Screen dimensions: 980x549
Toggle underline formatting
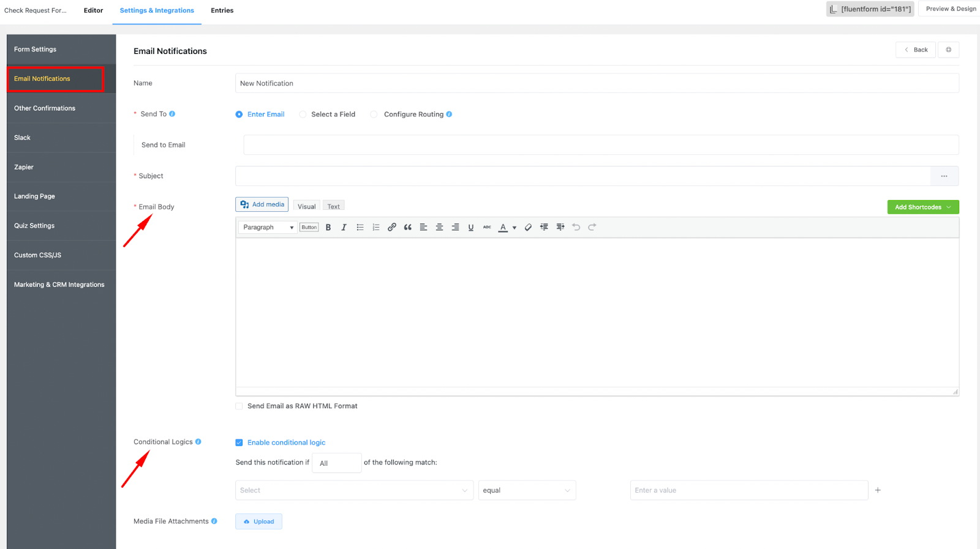(x=471, y=227)
